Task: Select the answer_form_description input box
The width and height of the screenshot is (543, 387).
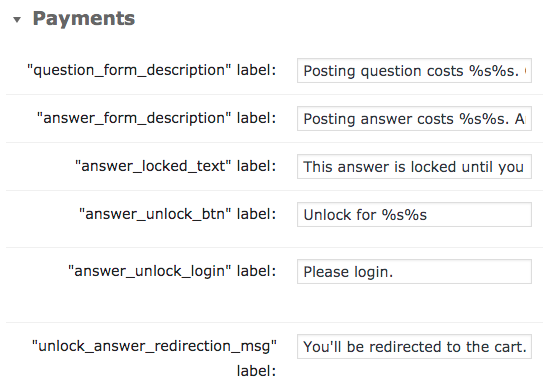Action: click(x=414, y=119)
